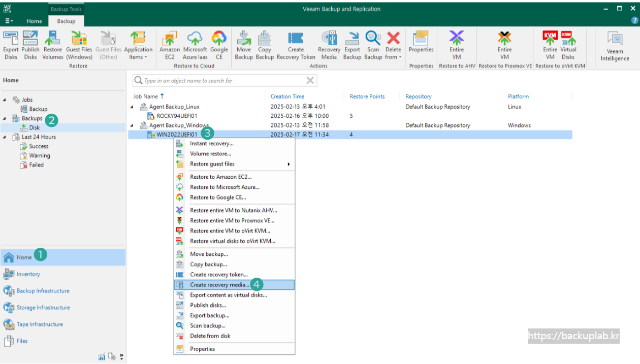Viewport: 640px width, 364px height.
Task: Click Entire VM restore to Proxmox VE icon
Action: (504, 45)
